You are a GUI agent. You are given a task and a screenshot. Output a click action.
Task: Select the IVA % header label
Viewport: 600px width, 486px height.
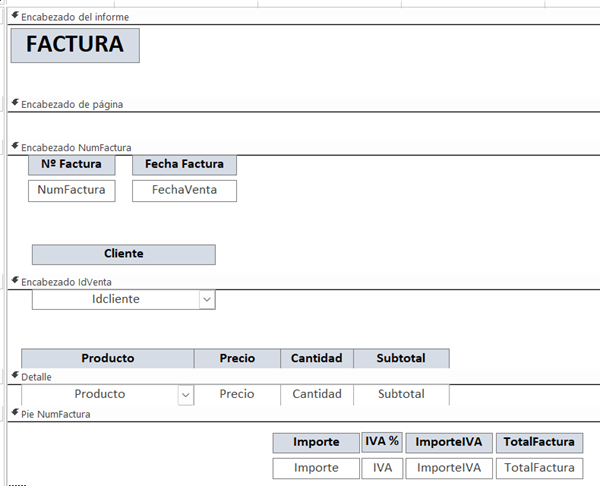tap(381, 442)
